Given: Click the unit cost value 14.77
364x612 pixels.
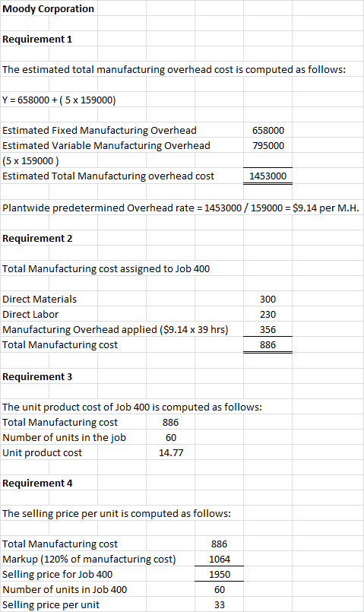Looking at the screenshot, I should pyautogui.click(x=171, y=453).
